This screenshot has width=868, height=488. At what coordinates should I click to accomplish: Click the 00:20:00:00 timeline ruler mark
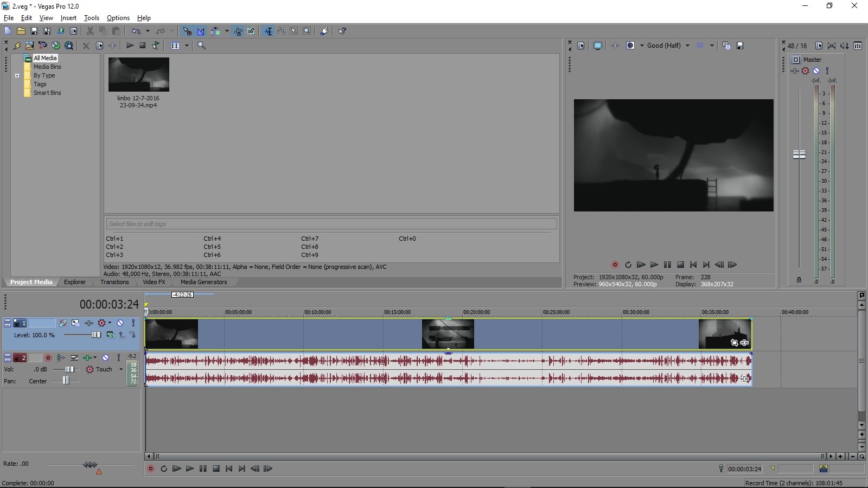(x=476, y=312)
